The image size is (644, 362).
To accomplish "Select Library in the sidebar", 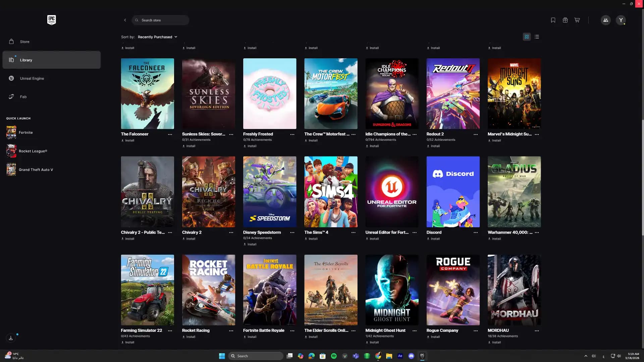I will point(51,60).
